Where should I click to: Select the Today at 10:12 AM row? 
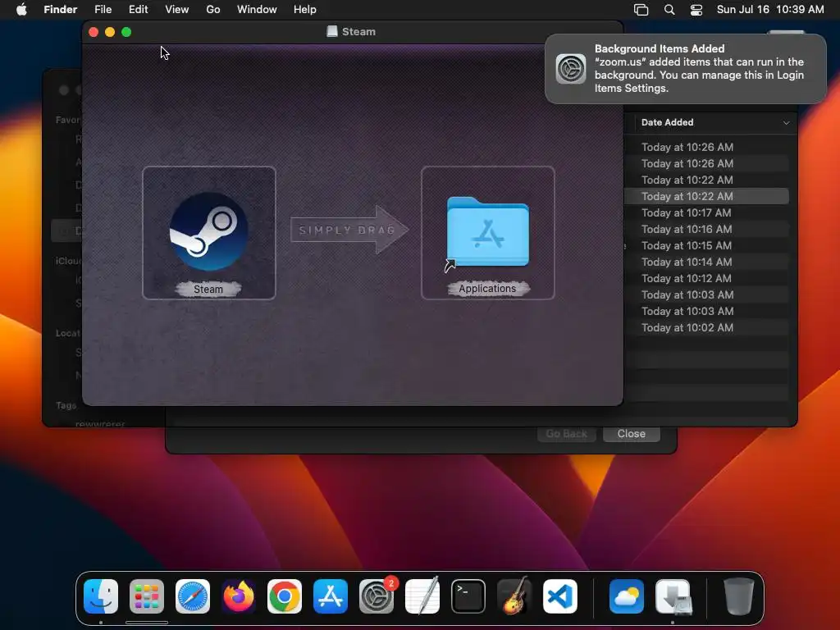pos(706,279)
